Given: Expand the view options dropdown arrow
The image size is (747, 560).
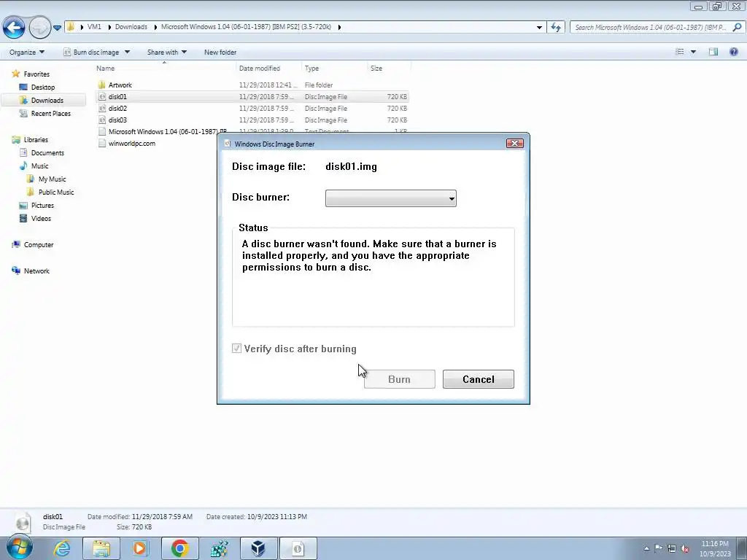Looking at the screenshot, I should 693,52.
